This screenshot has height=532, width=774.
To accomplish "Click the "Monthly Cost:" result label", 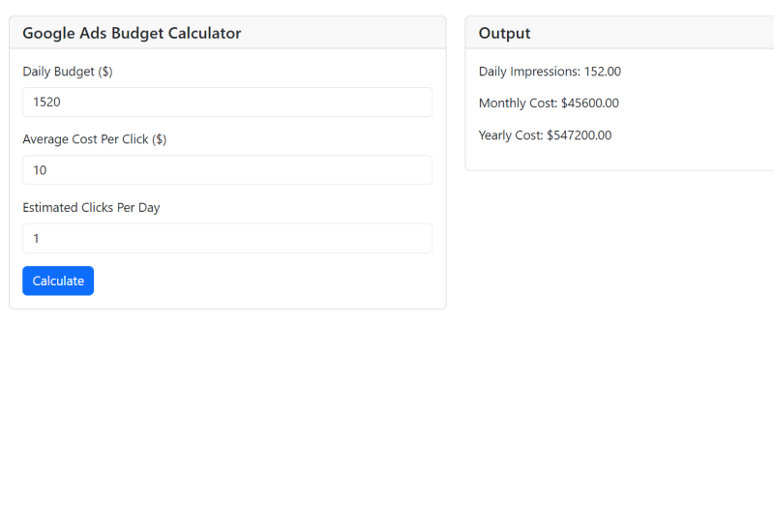I will point(518,103).
